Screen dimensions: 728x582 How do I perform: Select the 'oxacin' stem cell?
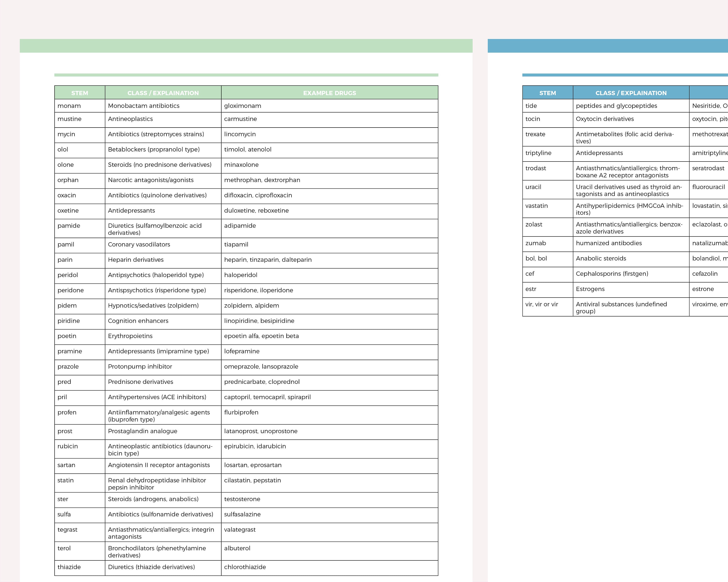coord(80,196)
